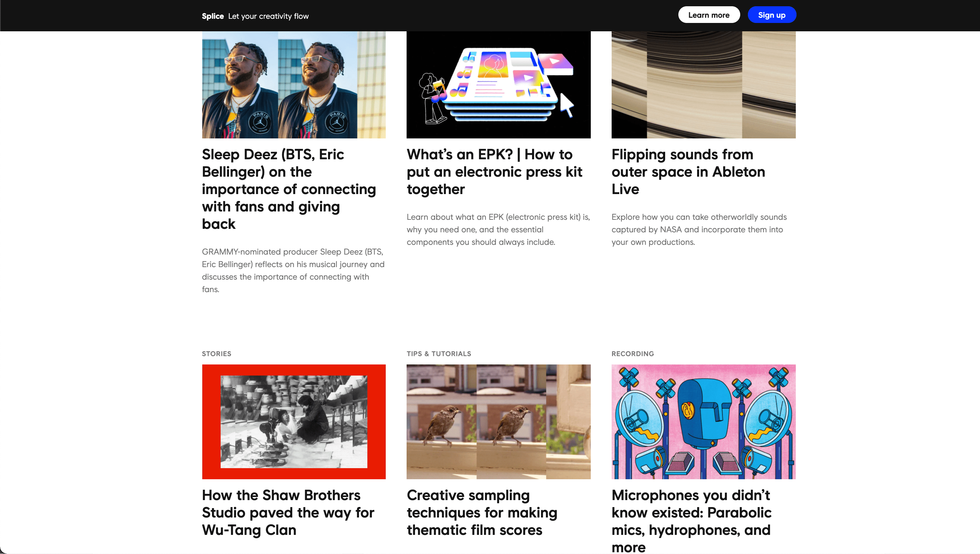Open the parabolic microphones illustration thumbnail
Viewport: 980px width, 554px height.
[703, 421]
